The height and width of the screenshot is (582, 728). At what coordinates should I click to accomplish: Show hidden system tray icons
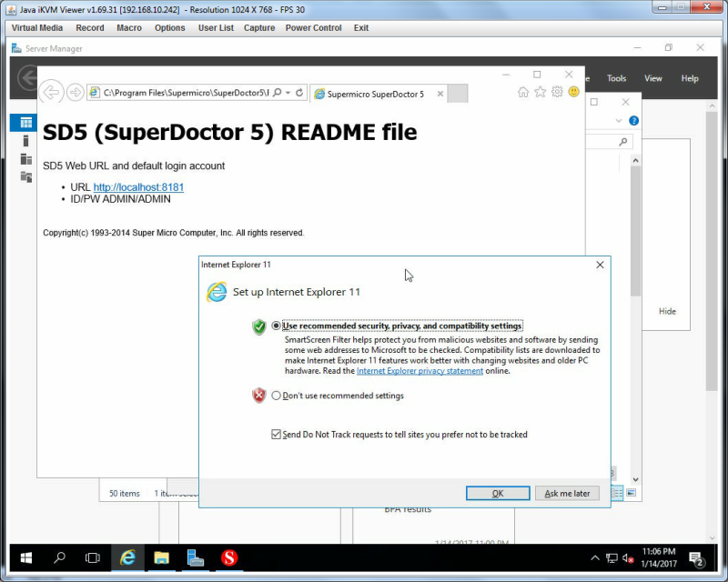coord(595,557)
